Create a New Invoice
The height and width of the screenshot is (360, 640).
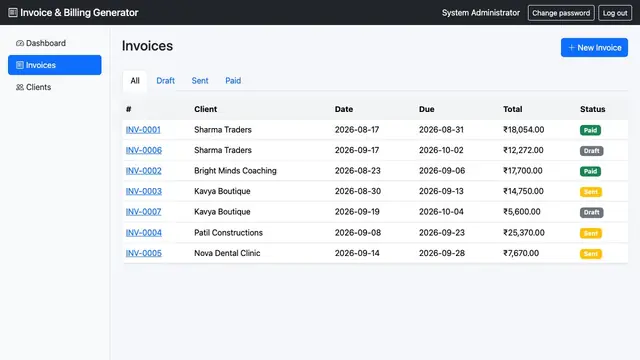594,47
